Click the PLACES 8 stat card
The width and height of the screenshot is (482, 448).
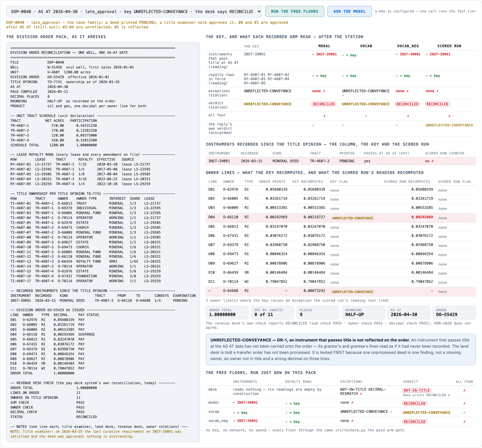pyautogui.click(x=318, y=312)
